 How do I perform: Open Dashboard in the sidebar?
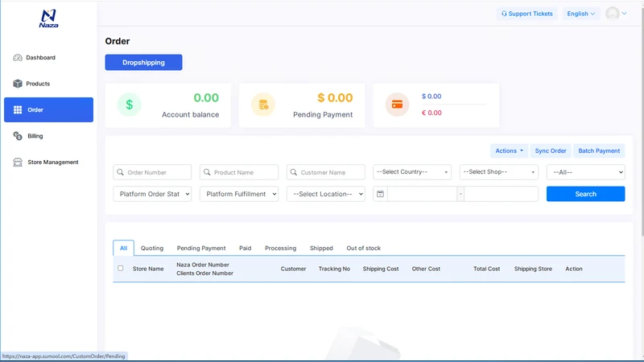coord(48,57)
